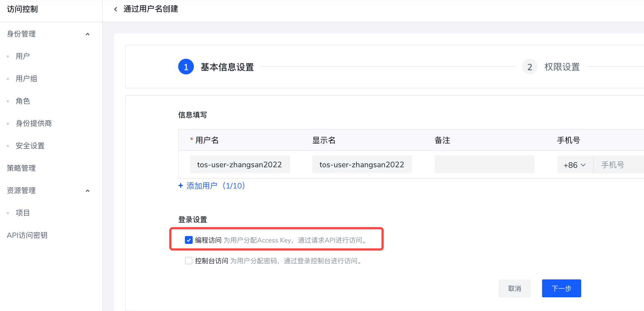Open the +86 country code dropdown
The image size is (644, 311).
pyautogui.click(x=574, y=165)
